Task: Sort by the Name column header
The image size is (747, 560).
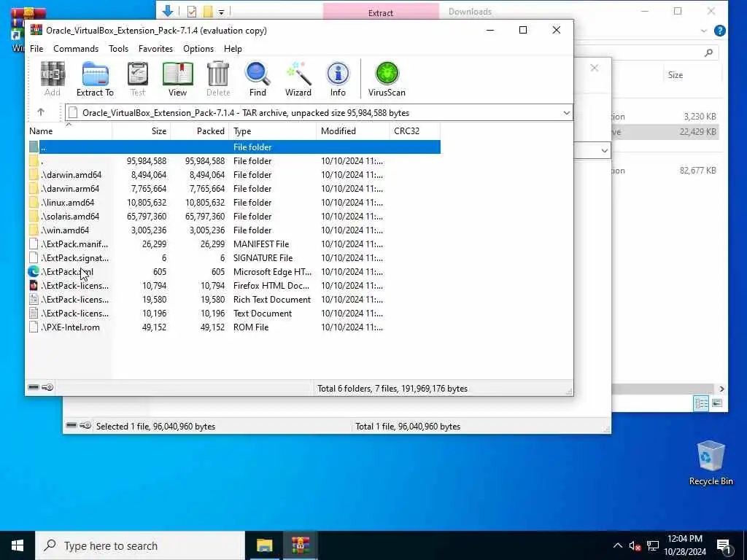Action: [x=69, y=131]
